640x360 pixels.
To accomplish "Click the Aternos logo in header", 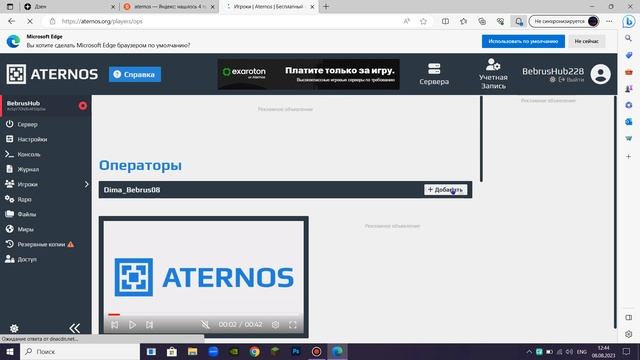I will [x=52, y=74].
